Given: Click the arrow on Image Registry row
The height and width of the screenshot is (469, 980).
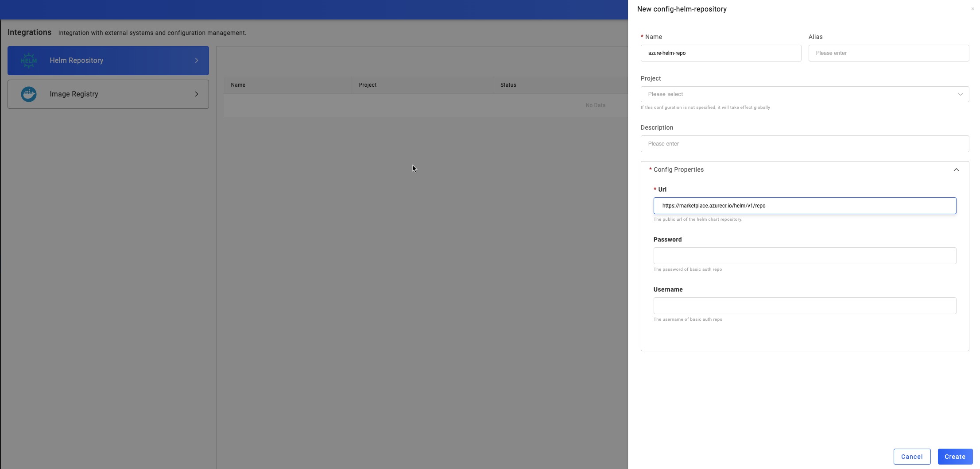Looking at the screenshot, I should (197, 94).
